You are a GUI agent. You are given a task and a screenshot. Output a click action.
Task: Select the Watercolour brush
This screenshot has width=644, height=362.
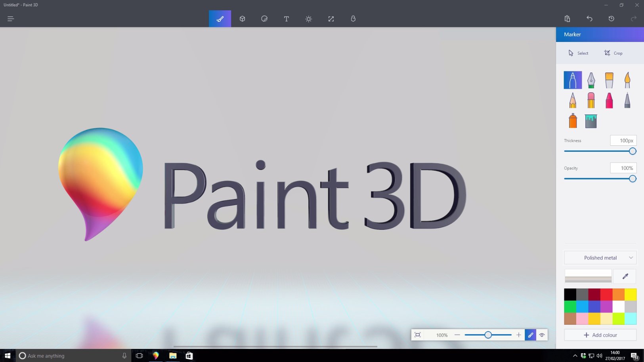pyautogui.click(x=627, y=80)
